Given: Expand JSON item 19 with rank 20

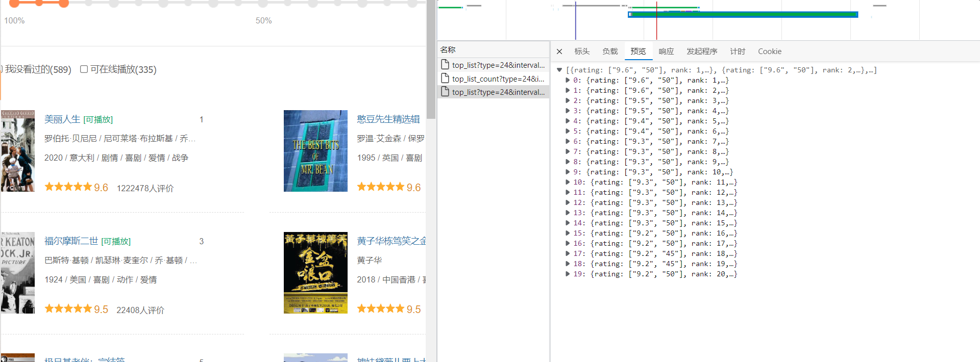Looking at the screenshot, I should click(x=567, y=274).
